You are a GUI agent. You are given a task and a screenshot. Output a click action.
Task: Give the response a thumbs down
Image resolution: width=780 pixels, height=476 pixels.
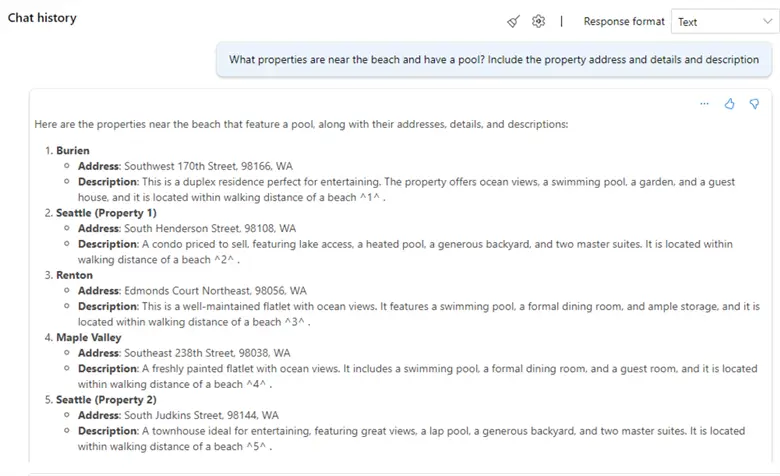755,104
